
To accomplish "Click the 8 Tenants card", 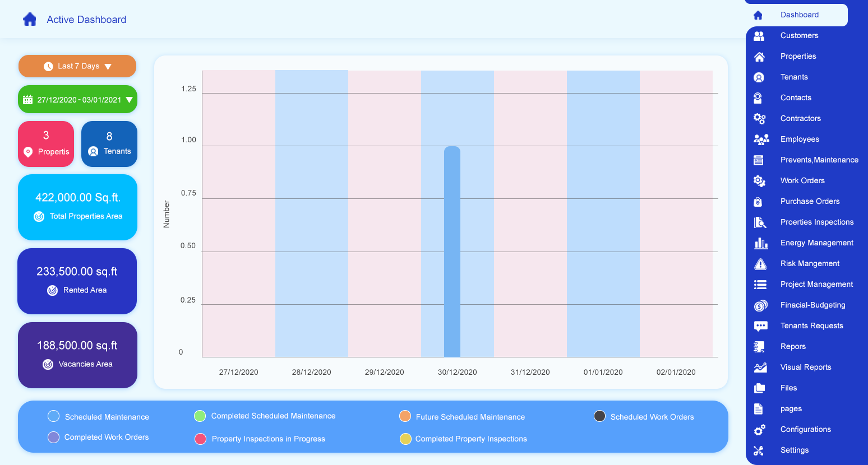I will 109,144.
